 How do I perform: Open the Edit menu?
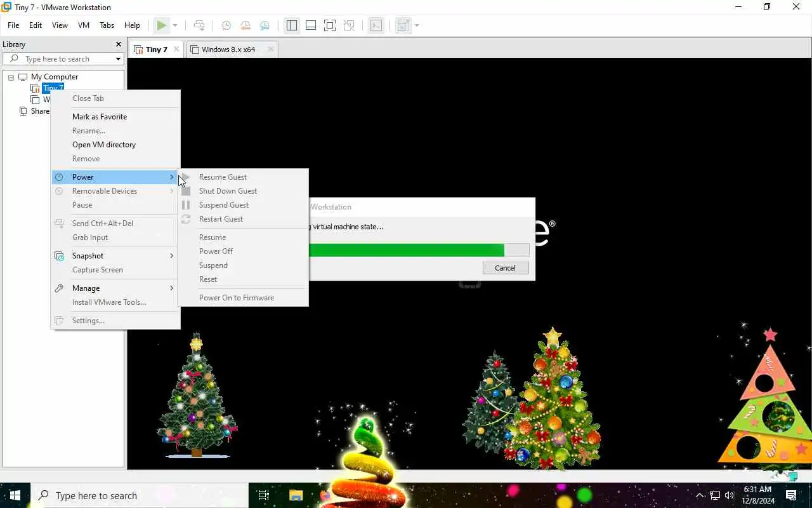click(36, 25)
